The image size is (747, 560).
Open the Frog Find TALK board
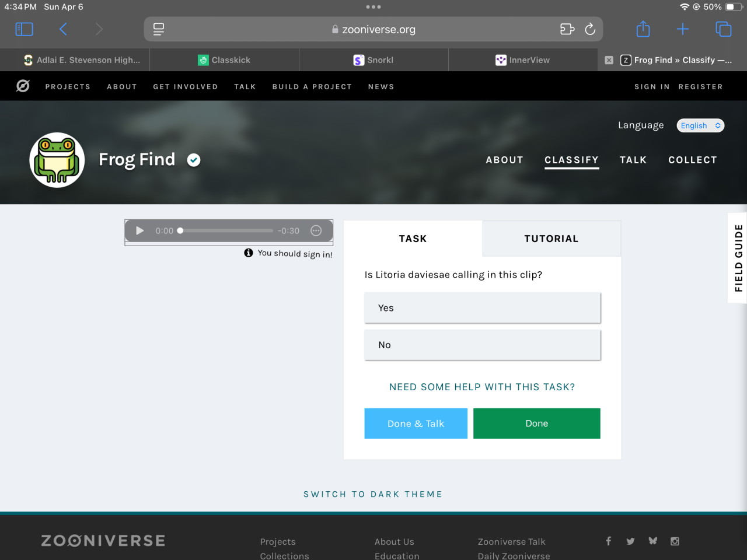click(633, 160)
